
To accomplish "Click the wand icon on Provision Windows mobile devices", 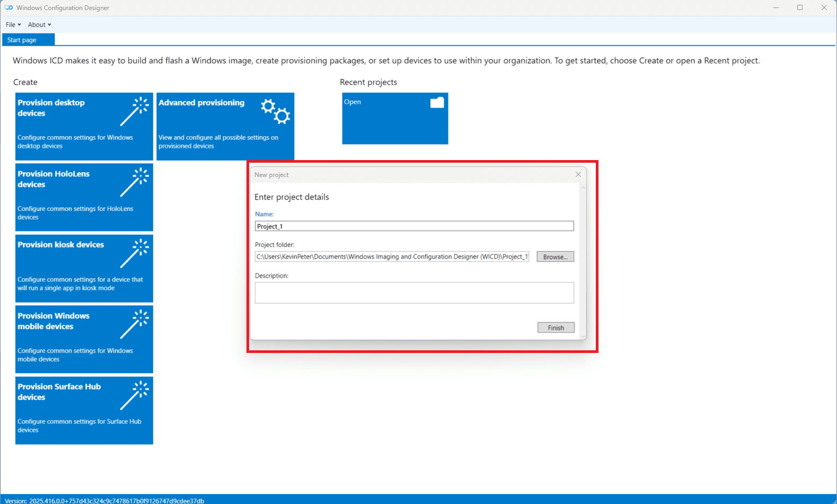I will [135, 324].
